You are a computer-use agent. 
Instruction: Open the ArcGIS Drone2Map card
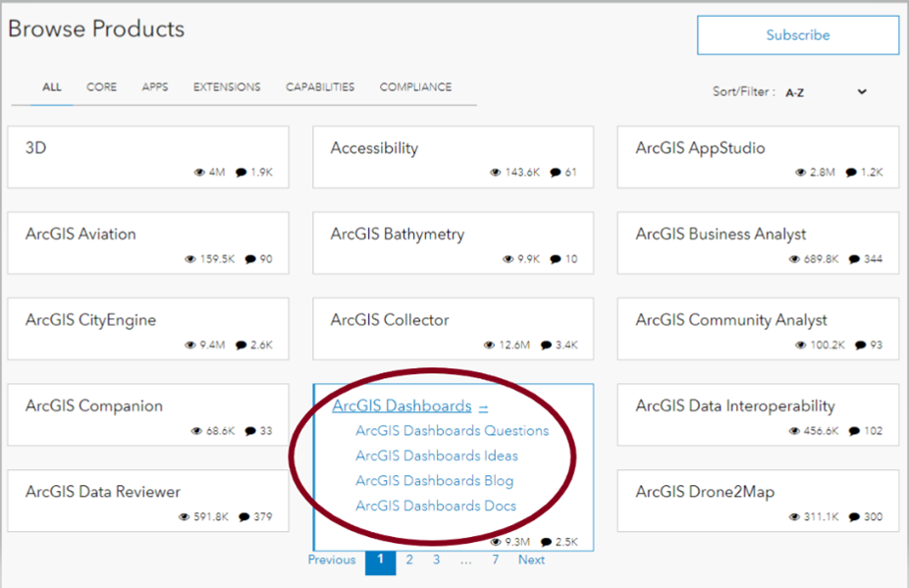[x=758, y=501]
